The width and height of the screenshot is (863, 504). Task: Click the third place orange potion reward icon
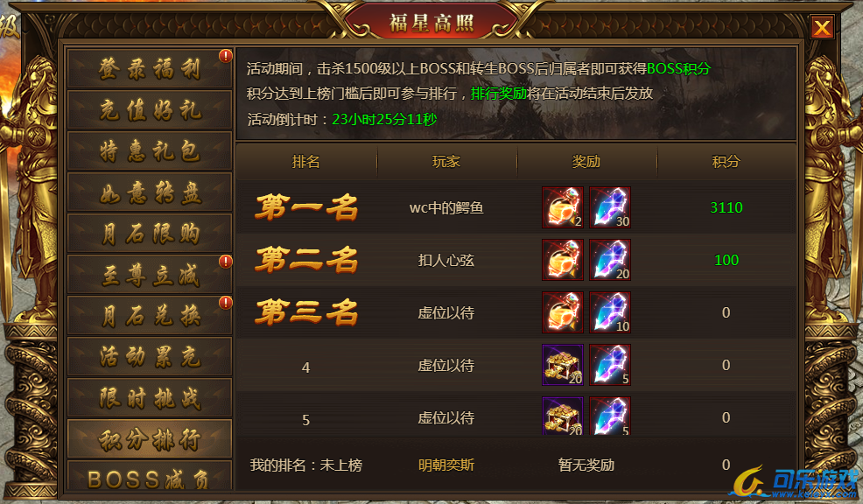tap(563, 312)
